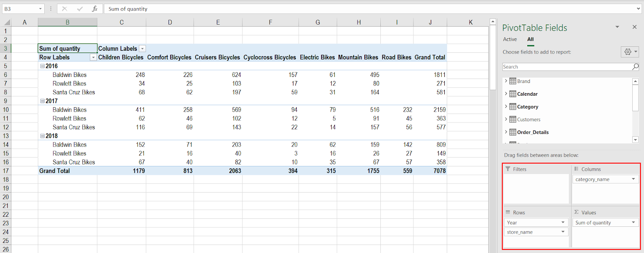644x253 pixels.
Task: Click the Name Box showing B3
Action: click(x=20, y=9)
